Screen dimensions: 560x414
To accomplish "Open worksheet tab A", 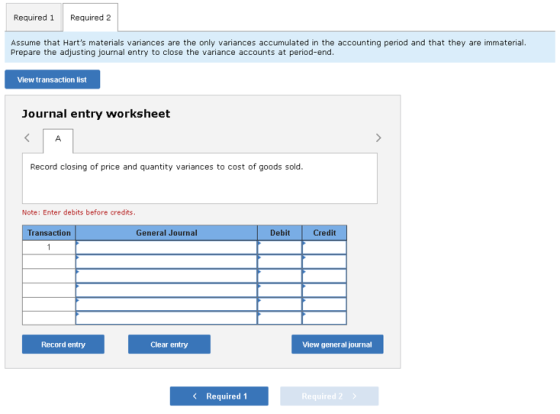I will pos(58,141).
